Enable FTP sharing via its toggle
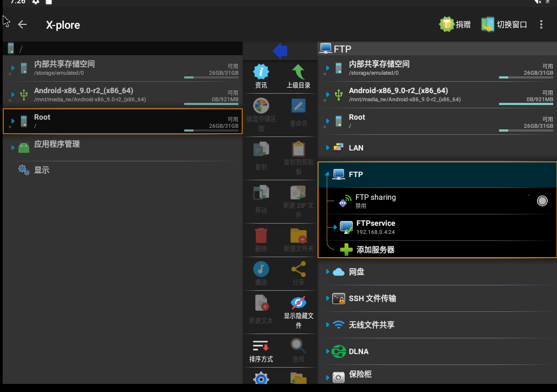 (542, 201)
